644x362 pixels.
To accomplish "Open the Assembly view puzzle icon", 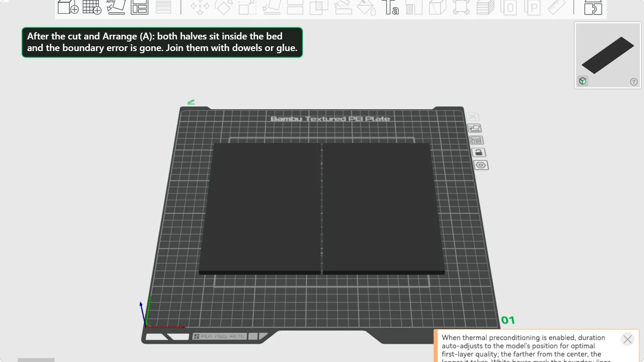I will (593, 7).
